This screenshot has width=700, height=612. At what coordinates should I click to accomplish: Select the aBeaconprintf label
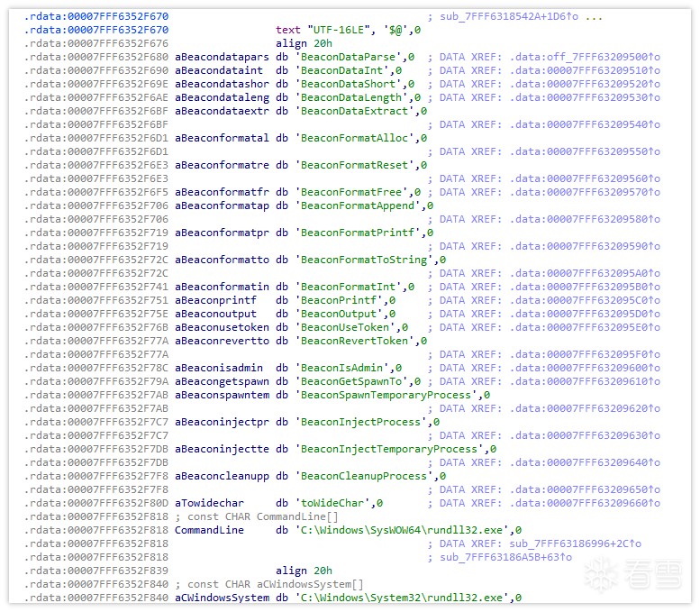pos(215,300)
